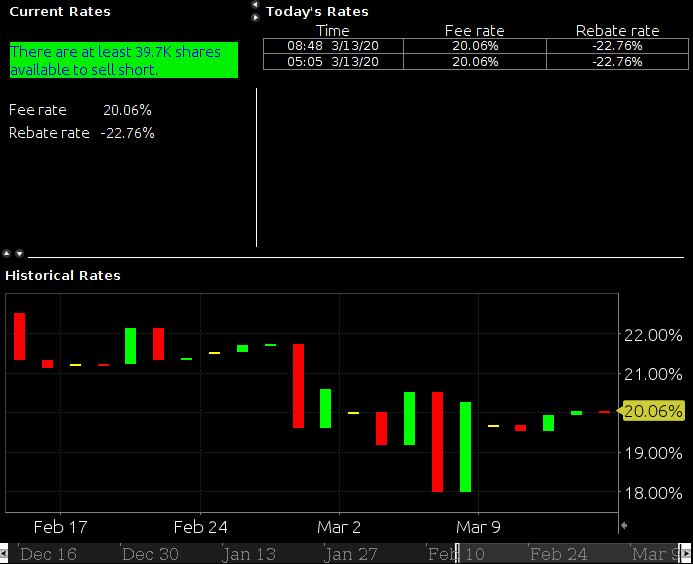Click the rebate rate cell in the 05:05 row
The width and height of the screenshot is (693, 564).
[x=617, y=61]
